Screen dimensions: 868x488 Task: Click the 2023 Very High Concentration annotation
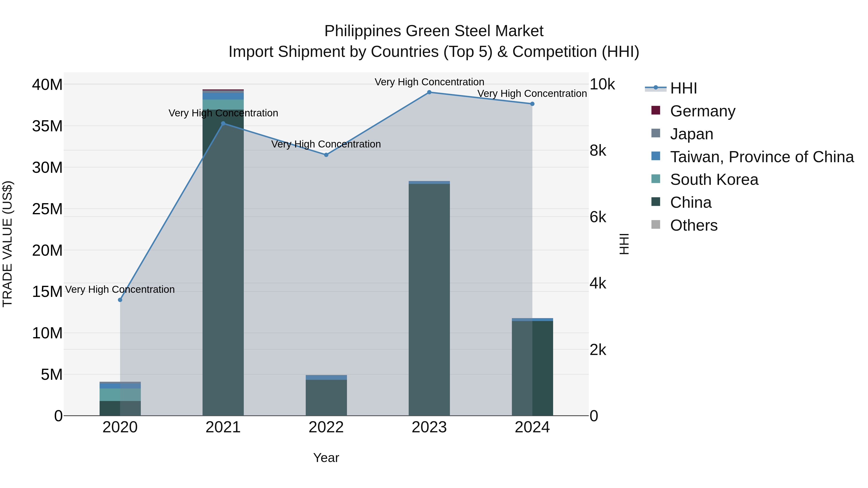tap(429, 82)
